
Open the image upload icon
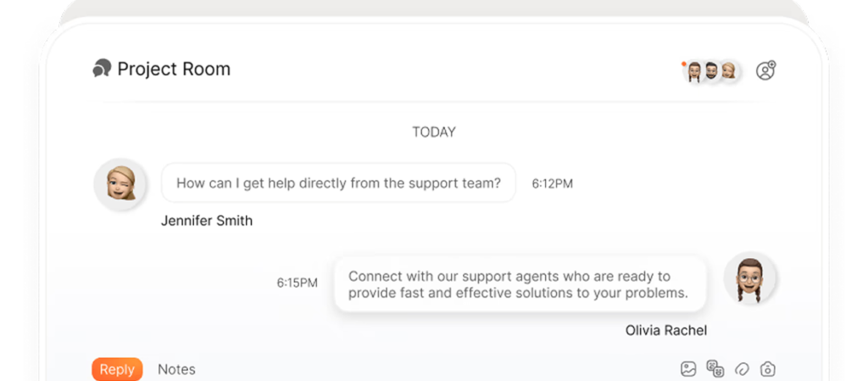[688, 369]
